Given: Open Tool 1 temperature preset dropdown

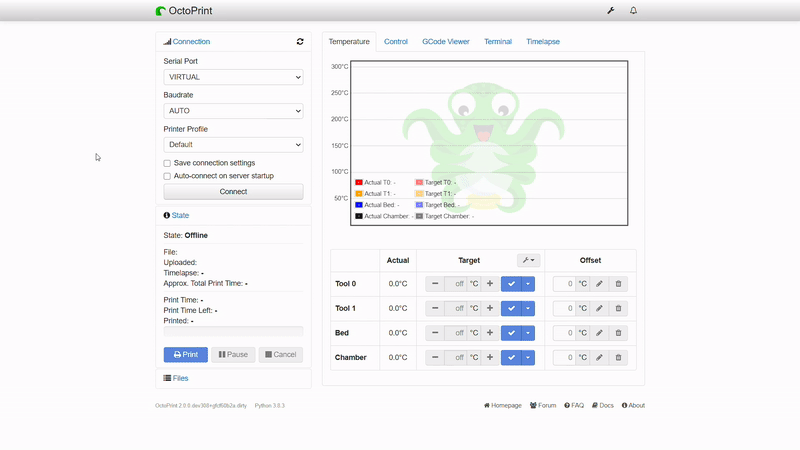Looking at the screenshot, I should (528, 308).
